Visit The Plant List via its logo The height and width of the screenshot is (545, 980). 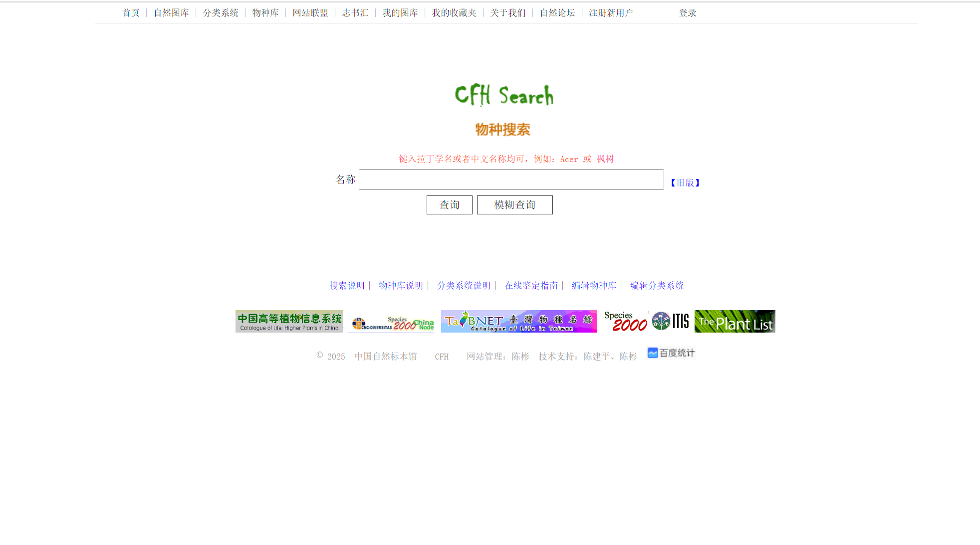[735, 321]
